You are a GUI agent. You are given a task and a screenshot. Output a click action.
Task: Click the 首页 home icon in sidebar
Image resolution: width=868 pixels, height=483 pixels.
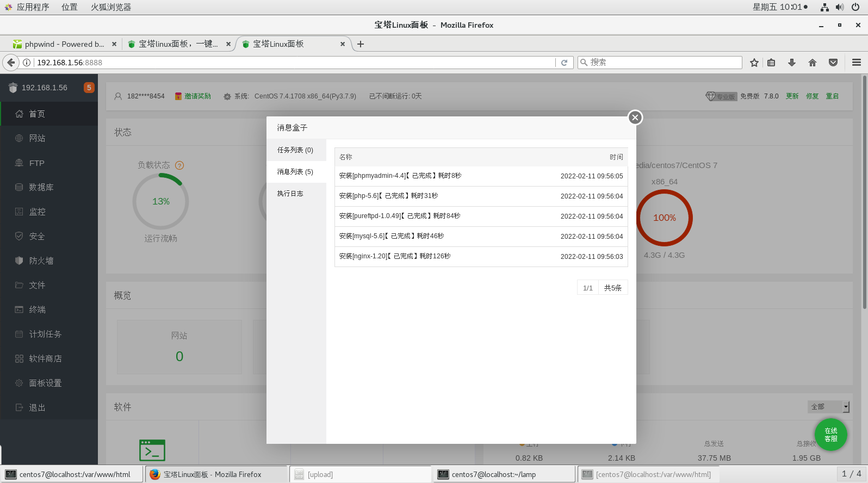tap(20, 114)
